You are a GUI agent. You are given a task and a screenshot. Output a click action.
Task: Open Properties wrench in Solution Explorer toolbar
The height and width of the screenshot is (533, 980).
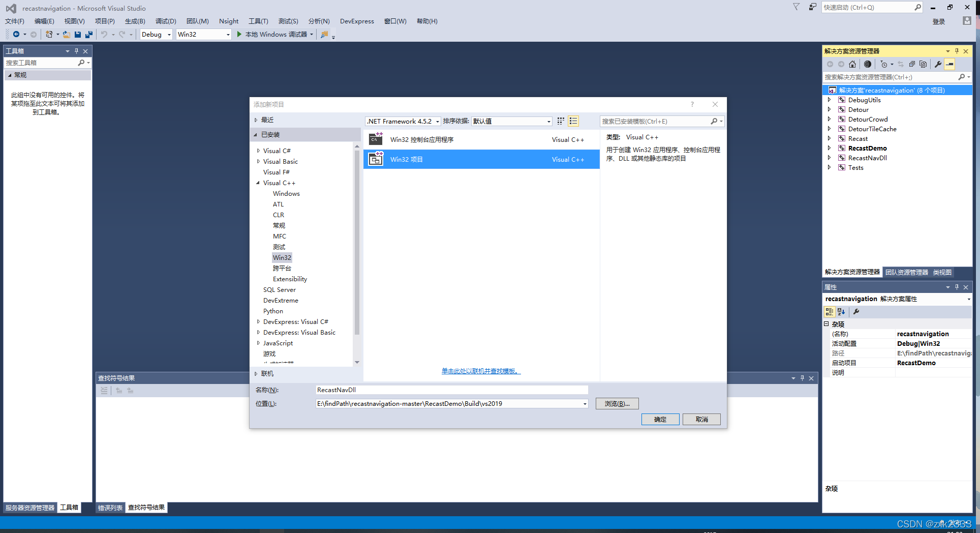point(938,64)
